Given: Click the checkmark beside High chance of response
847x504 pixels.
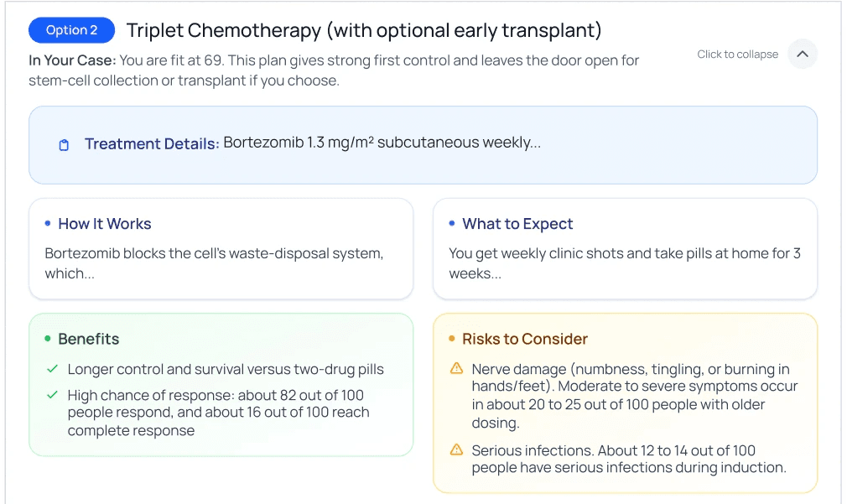Looking at the screenshot, I should coord(53,395).
